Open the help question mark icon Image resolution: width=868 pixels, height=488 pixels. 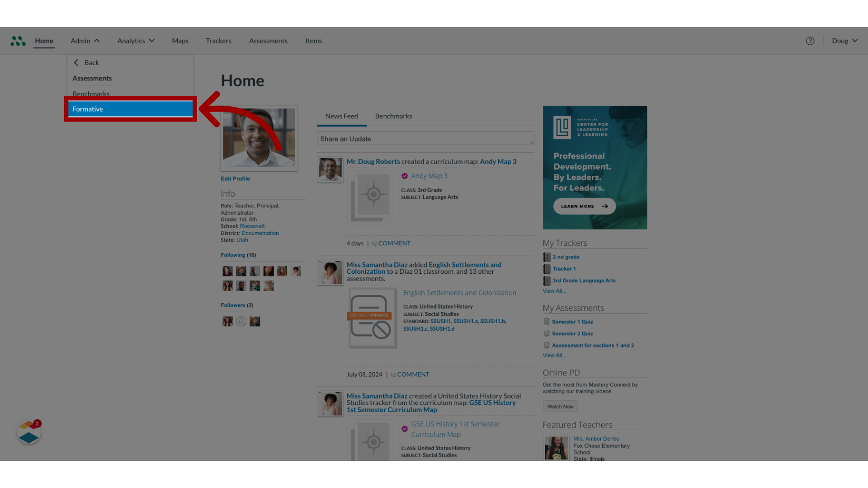click(810, 41)
